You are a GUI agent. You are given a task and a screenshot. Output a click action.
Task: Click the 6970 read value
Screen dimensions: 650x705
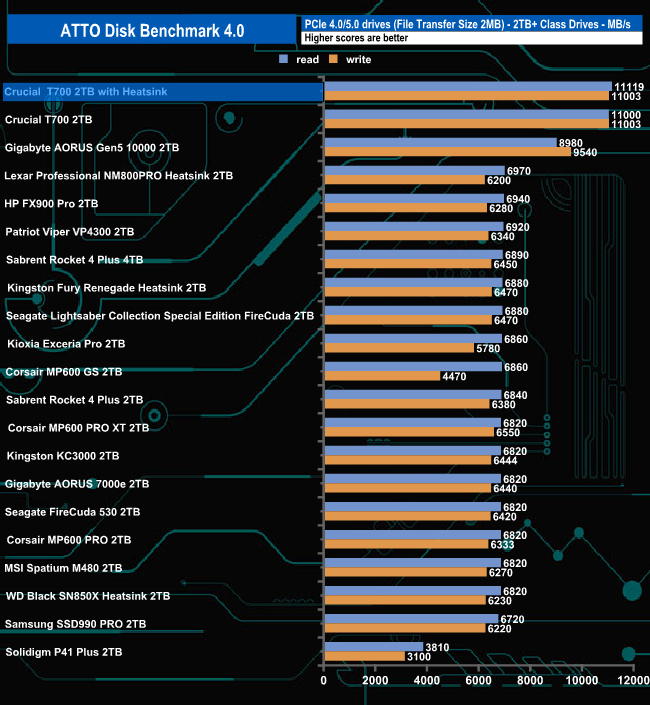tap(519, 171)
